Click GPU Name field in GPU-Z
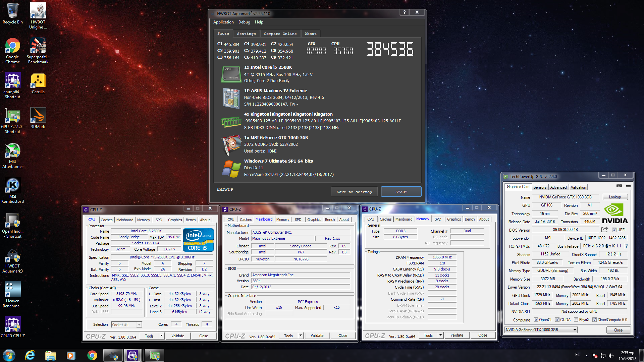The image size is (644, 362). click(565, 197)
